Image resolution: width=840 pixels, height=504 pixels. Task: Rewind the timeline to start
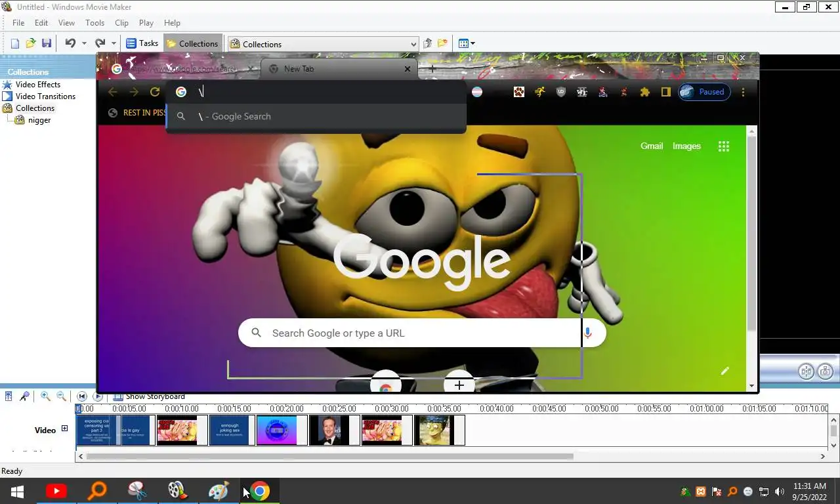coord(82,396)
